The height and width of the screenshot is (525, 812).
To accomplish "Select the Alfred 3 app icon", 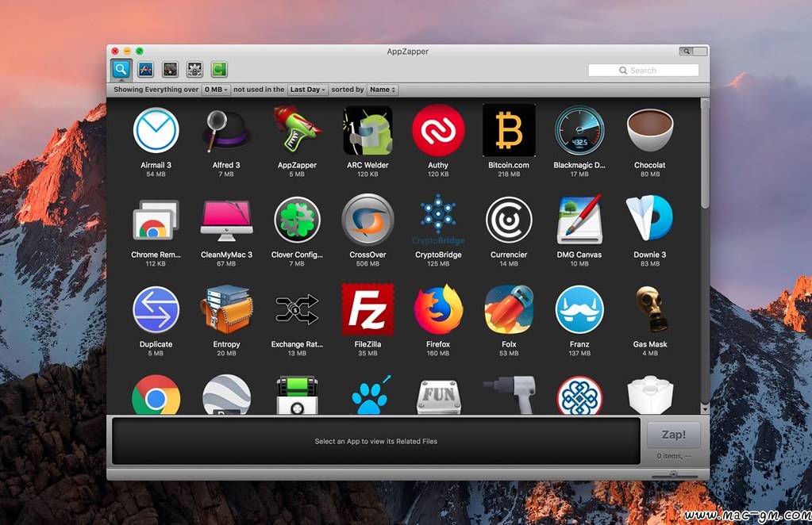I will click(226, 132).
